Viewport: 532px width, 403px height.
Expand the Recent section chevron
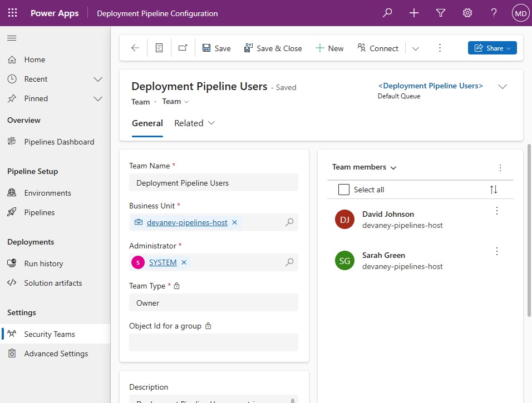(98, 79)
